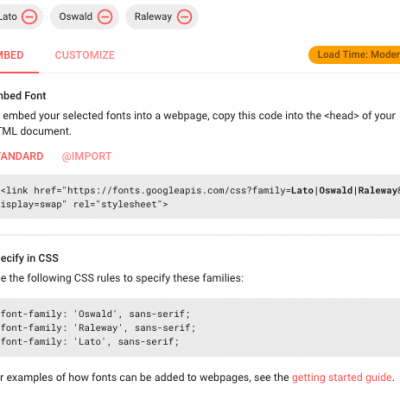Click the Oswald font chip label
Screen dimensions: 400x400
76,17
